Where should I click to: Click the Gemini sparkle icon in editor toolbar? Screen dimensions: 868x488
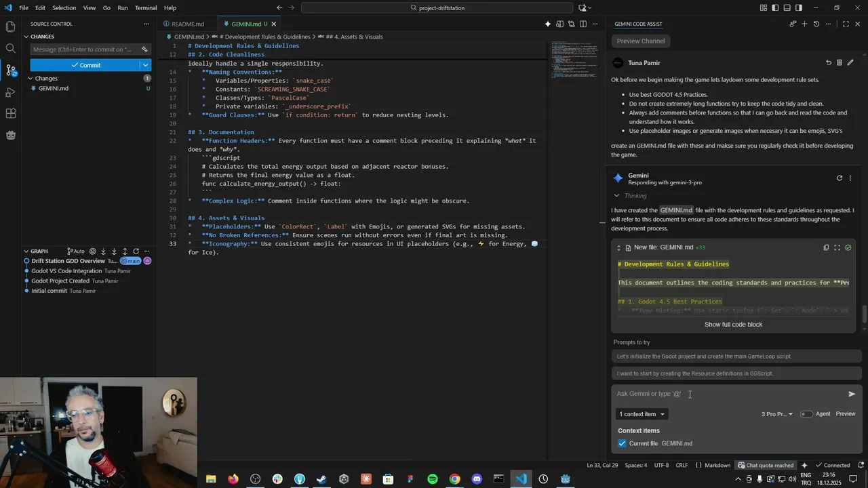click(x=548, y=24)
